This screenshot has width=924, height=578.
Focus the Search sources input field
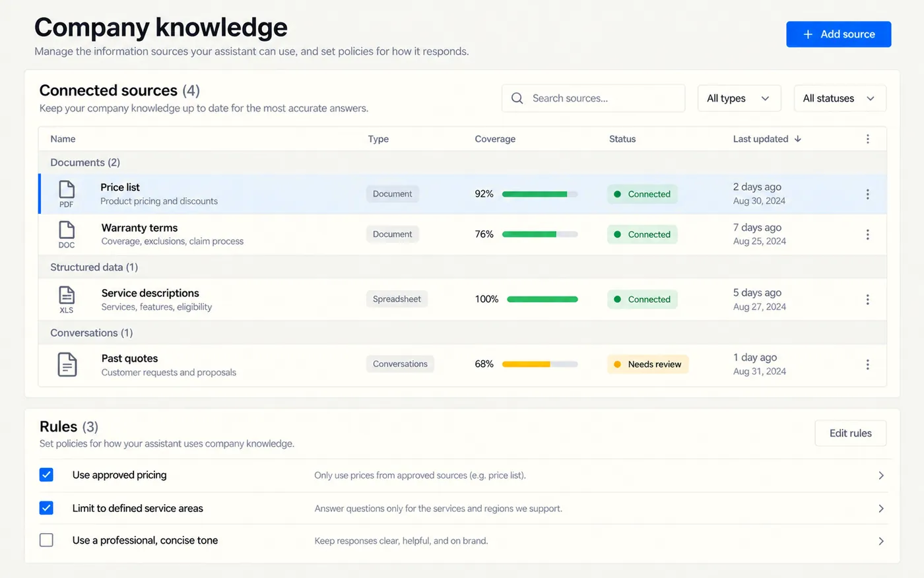(x=593, y=98)
